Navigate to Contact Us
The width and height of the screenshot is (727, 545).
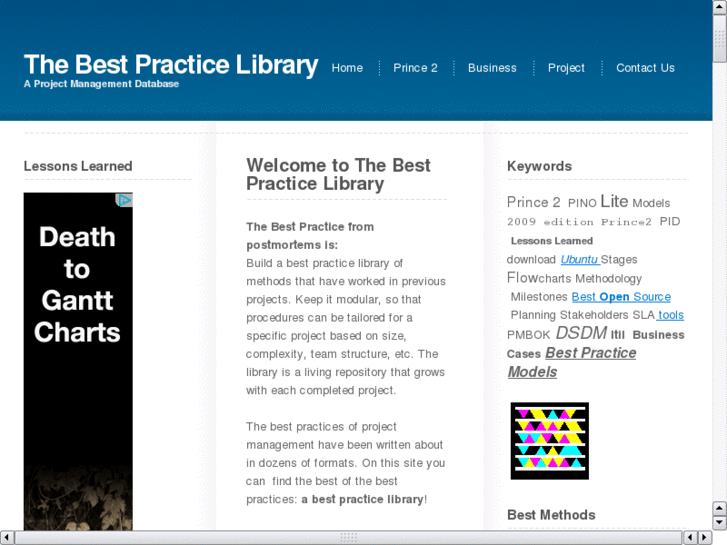click(x=645, y=68)
